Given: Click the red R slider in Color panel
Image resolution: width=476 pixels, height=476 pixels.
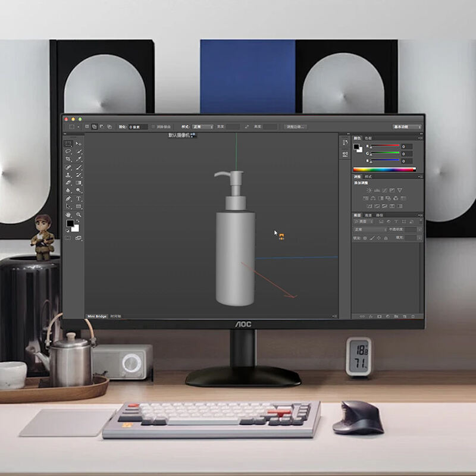Looking at the screenshot, I should click(x=385, y=146).
